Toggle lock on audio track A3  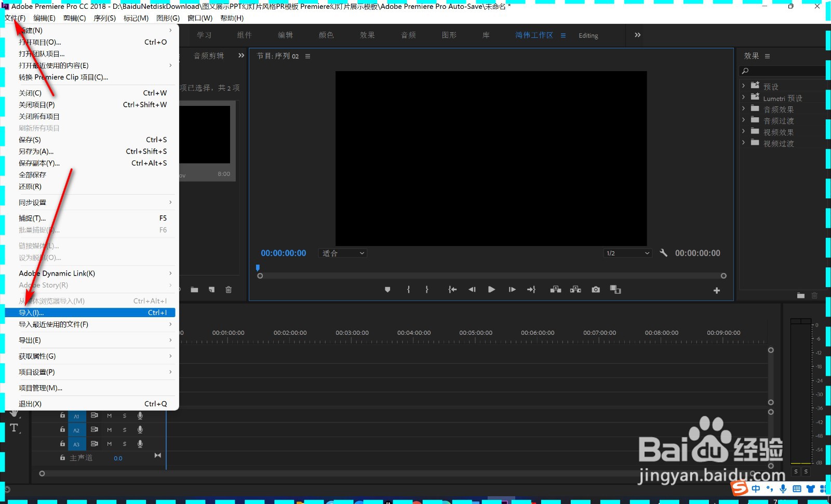[x=62, y=444]
